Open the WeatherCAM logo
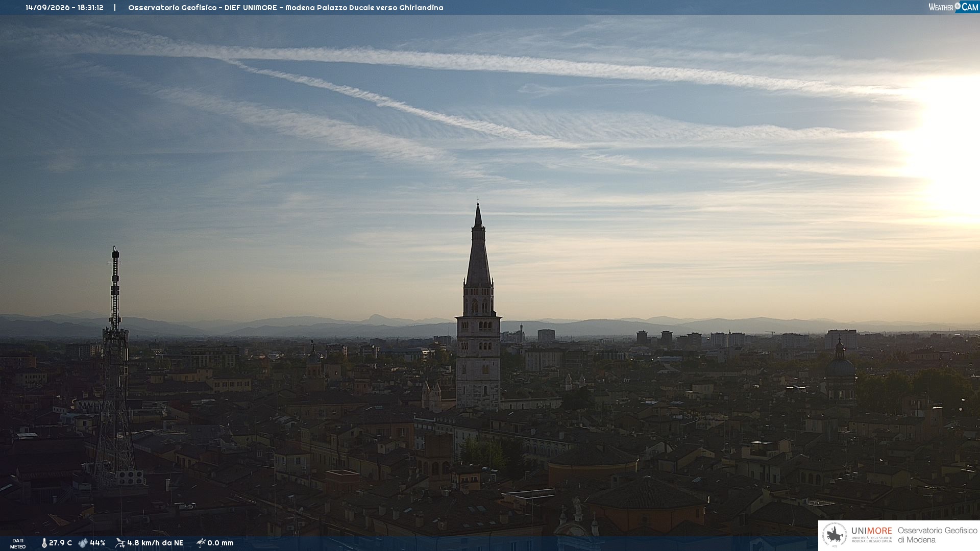The height and width of the screenshot is (551, 980). (953, 7)
